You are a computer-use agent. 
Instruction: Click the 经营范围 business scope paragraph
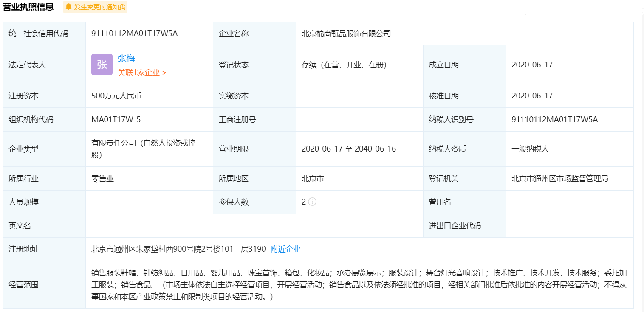[x=359, y=285]
